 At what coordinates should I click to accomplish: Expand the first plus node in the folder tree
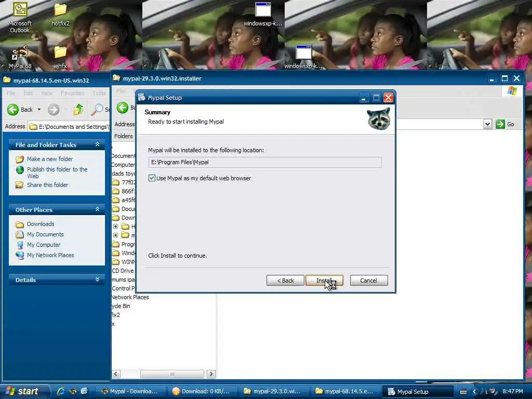tap(115, 227)
